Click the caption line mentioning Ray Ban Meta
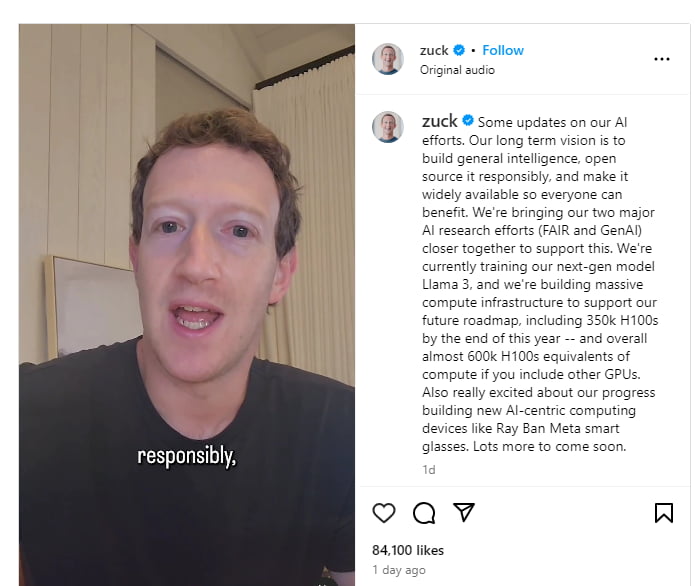The width and height of the screenshot is (695, 586). tap(520, 428)
